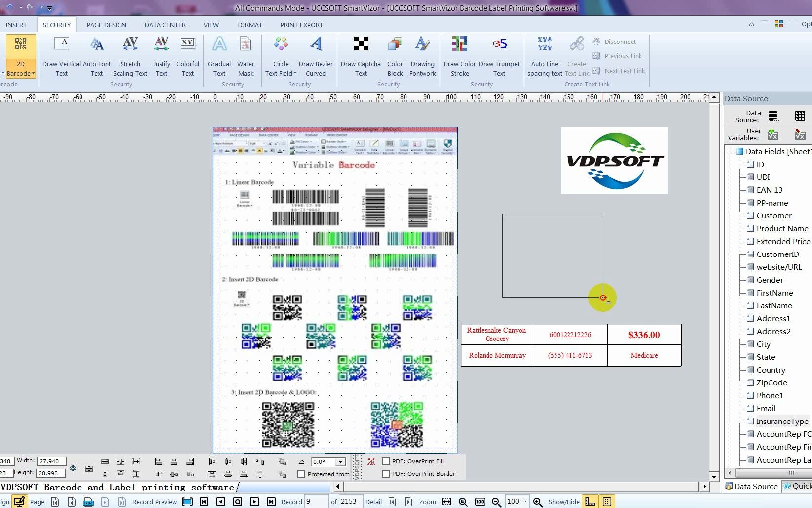Click the Height input field
Viewport: 812px width, 508px height.
click(51, 473)
